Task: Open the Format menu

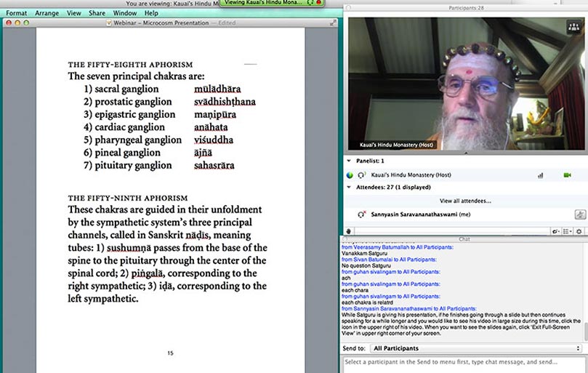Action: pyautogui.click(x=17, y=13)
